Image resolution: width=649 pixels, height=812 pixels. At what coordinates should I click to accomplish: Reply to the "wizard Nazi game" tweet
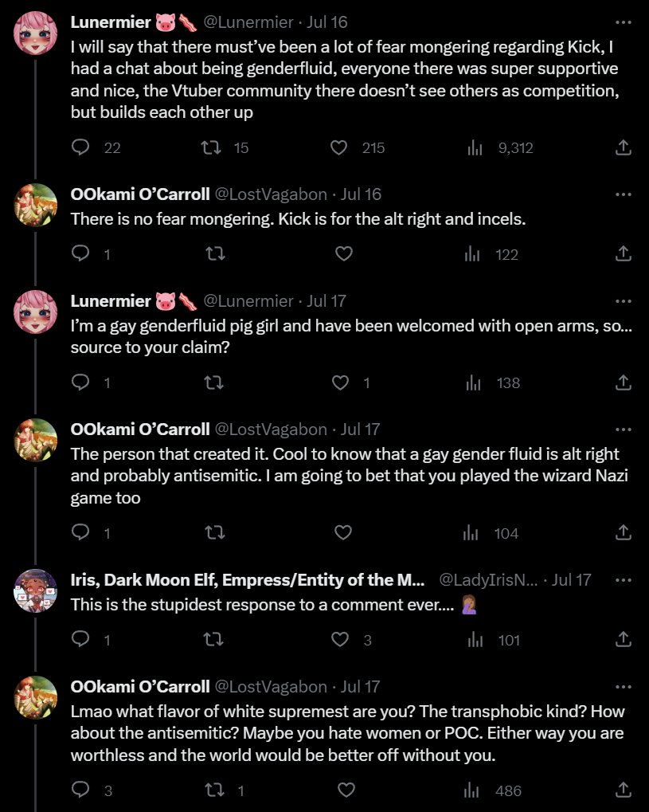(80, 533)
